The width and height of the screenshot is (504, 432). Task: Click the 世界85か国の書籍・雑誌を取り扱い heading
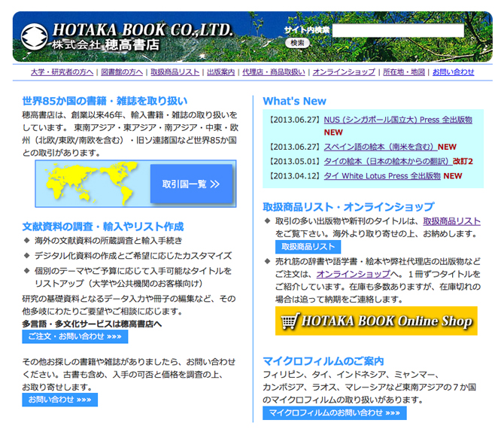coord(105,101)
